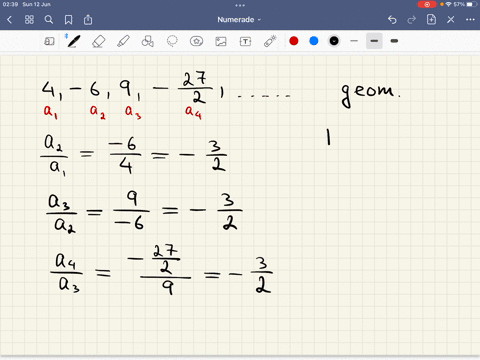Open the Numerade document title dropdown
480x360 pixels.
(239, 20)
